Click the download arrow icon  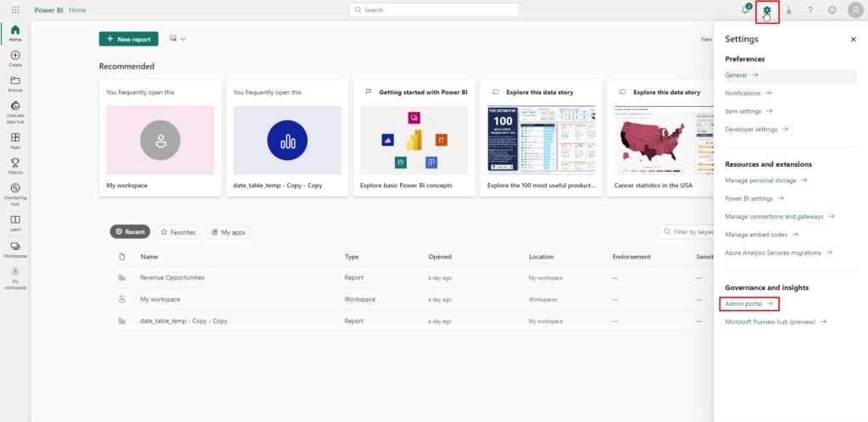788,10
